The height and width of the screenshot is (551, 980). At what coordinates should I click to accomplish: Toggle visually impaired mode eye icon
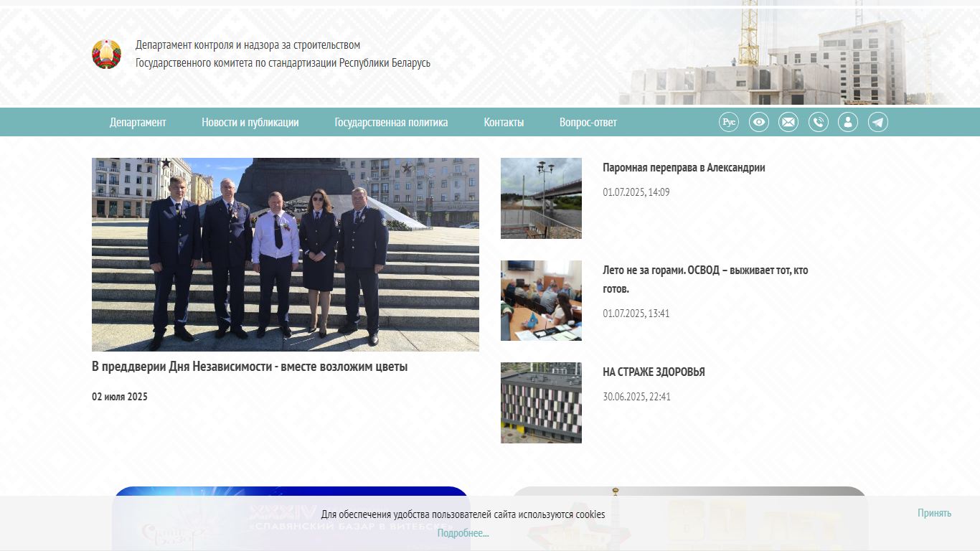click(x=759, y=122)
